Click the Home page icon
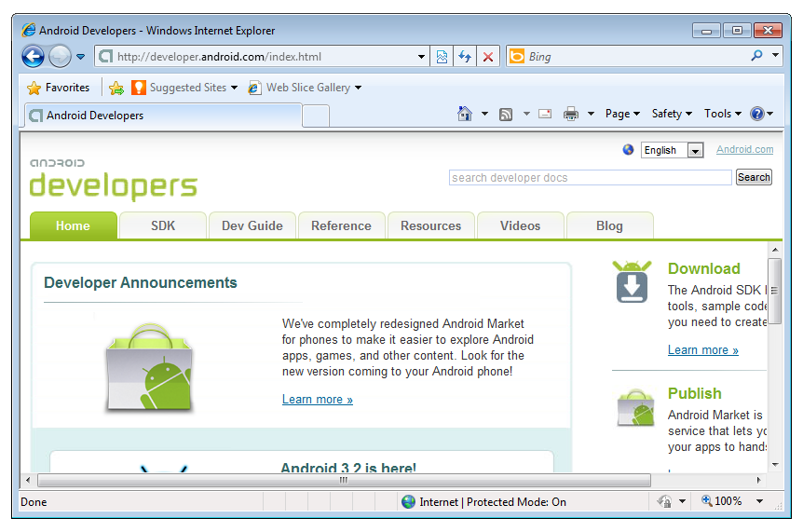The height and width of the screenshot is (532, 803). 465,114
